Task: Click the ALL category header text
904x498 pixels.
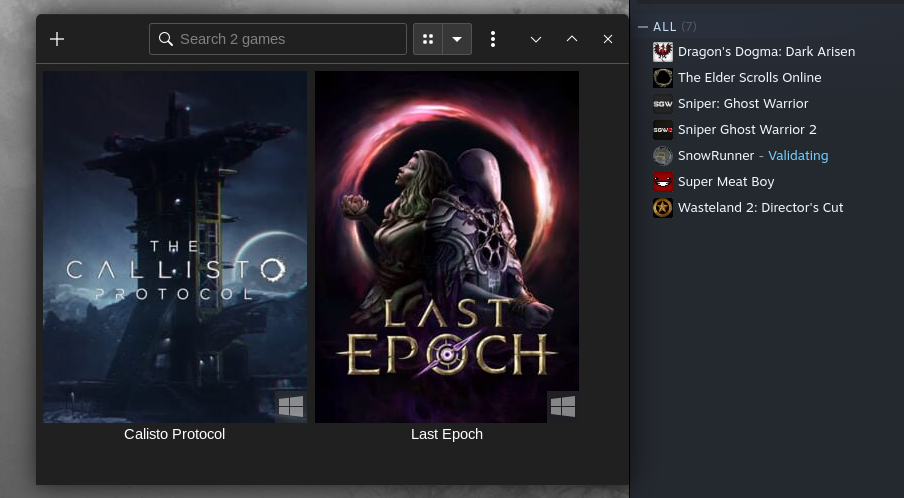Action: (665, 27)
